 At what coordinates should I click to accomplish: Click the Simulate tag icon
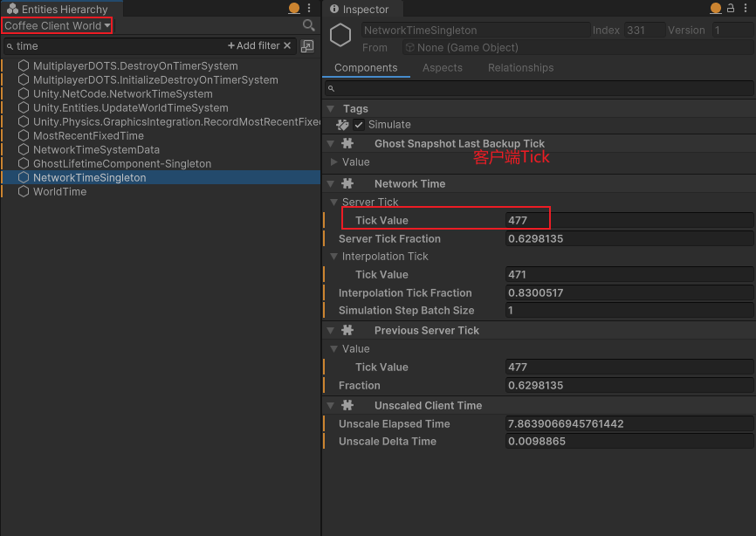[x=342, y=125]
